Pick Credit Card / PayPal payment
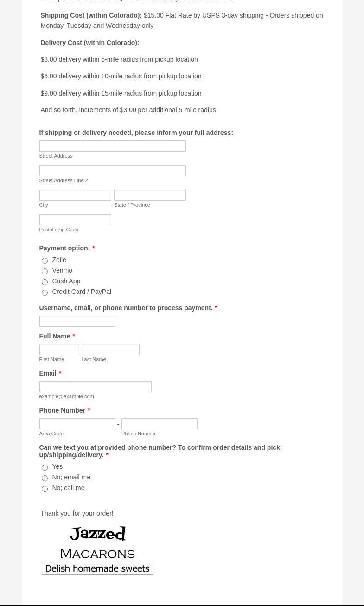364x606 pixels. (45, 293)
